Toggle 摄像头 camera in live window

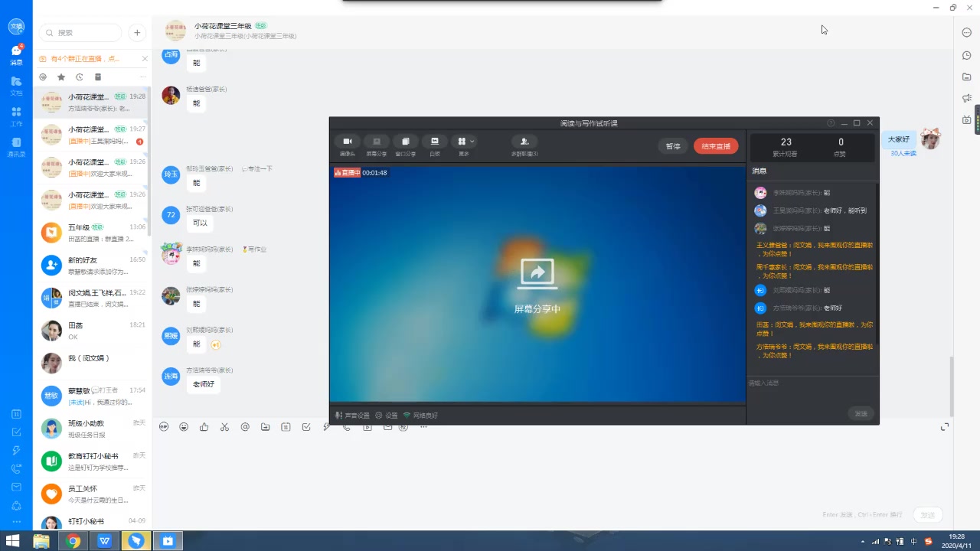347,146
